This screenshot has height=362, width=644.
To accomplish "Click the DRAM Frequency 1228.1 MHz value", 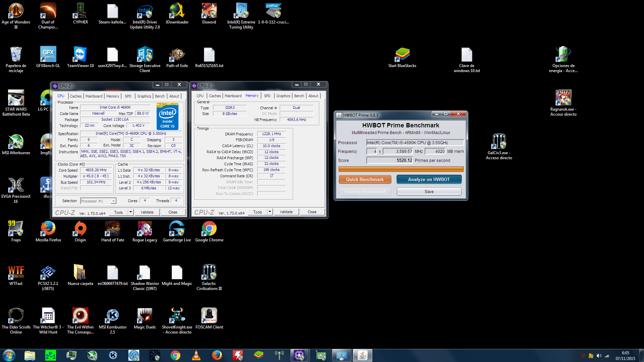I will click(x=271, y=134).
